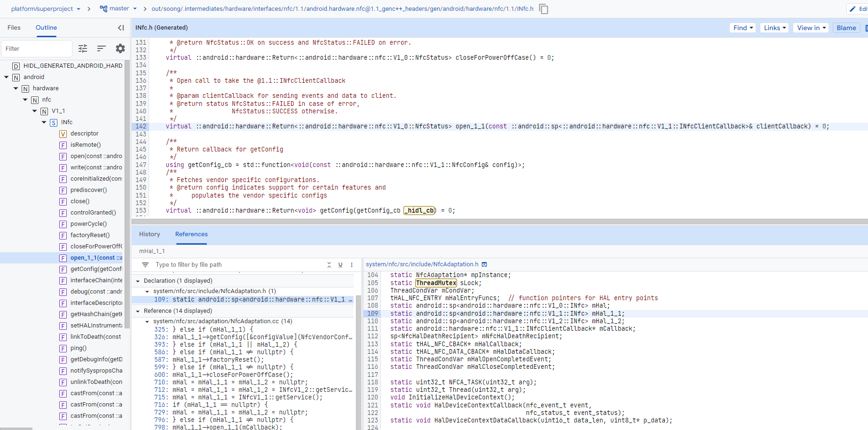
Task: Copy the file path with the copy icon
Action: (544, 9)
